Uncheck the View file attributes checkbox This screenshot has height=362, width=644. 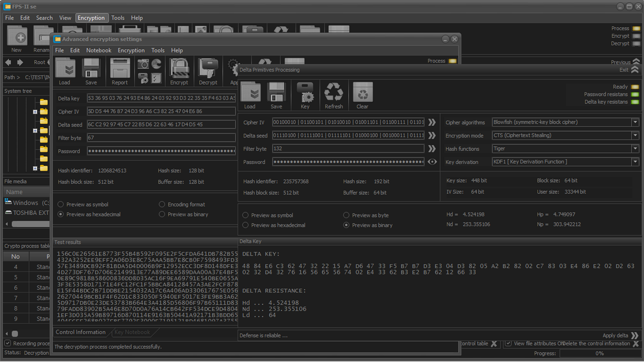[508, 344]
